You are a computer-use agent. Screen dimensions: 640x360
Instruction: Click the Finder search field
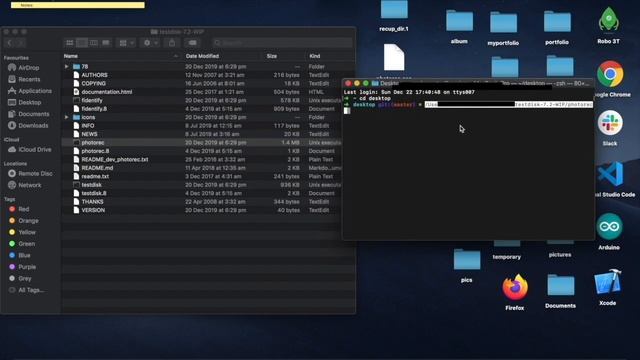coord(282,43)
